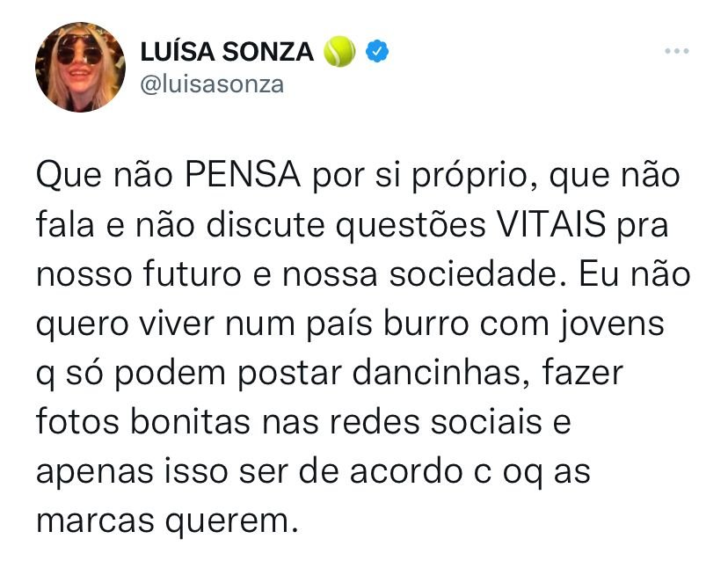
Task: Open the three-dot more options menu
Action: click(675, 51)
